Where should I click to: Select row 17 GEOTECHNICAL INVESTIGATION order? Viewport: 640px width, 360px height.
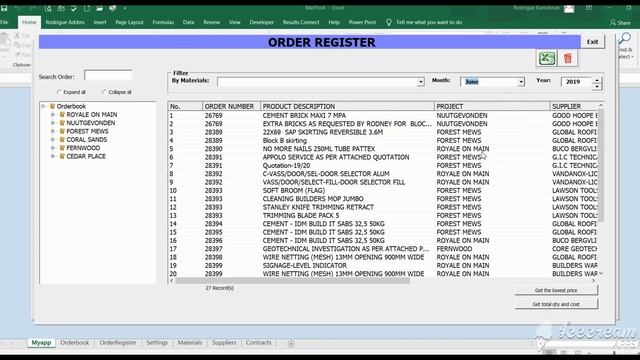click(383, 249)
